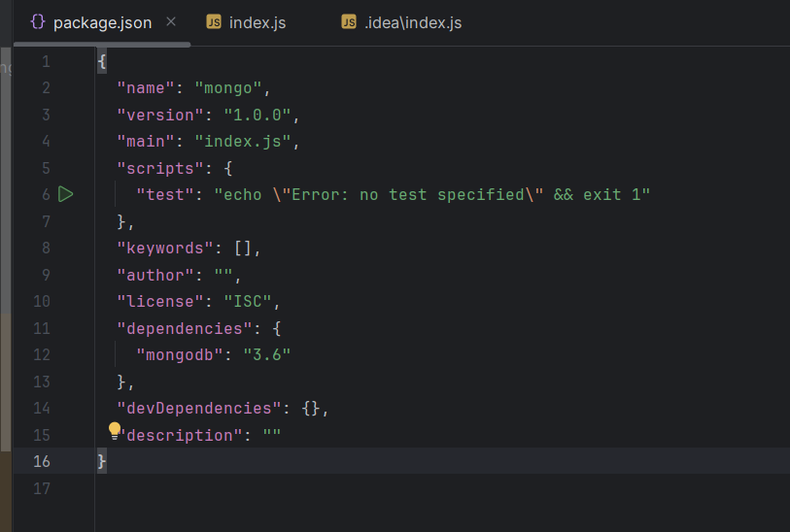Close the package.json tab
Screen dimensions: 790x532
coord(171,21)
